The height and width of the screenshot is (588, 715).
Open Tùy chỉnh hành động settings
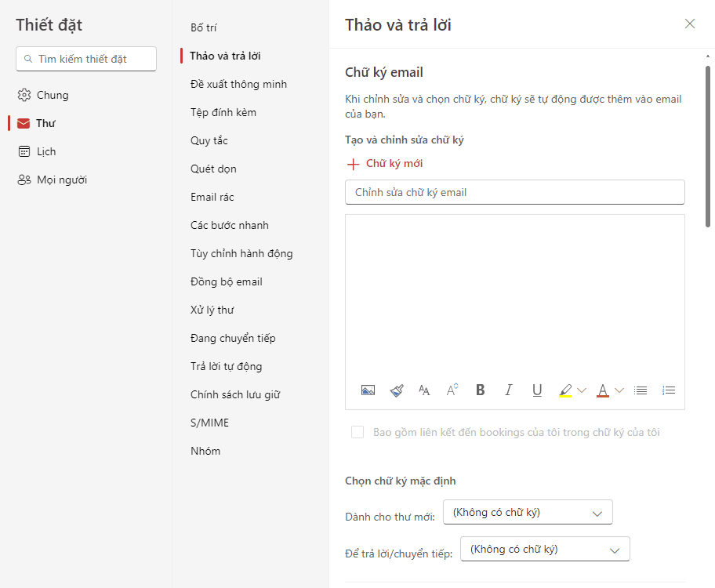pyautogui.click(x=241, y=254)
